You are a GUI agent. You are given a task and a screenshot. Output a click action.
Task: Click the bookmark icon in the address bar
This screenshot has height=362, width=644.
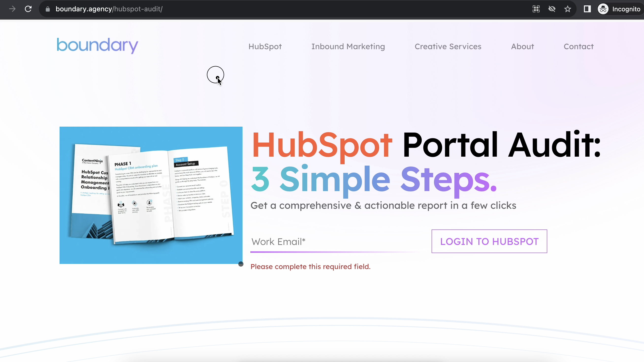tap(567, 9)
